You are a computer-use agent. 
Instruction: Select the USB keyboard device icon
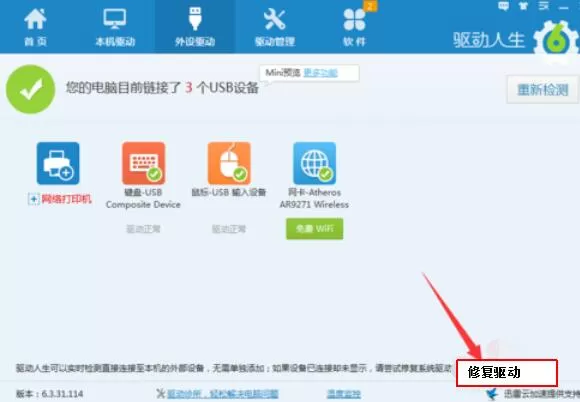click(144, 163)
